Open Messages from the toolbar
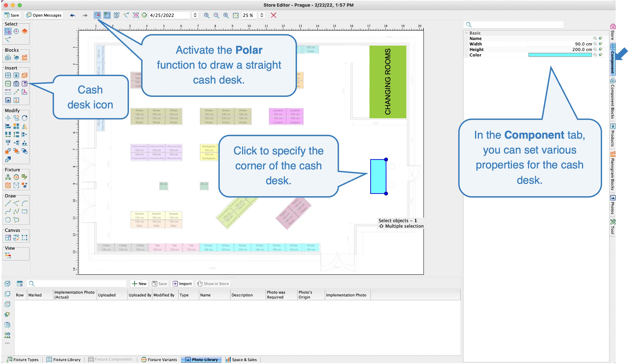The width and height of the screenshot is (631, 364). (x=44, y=15)
